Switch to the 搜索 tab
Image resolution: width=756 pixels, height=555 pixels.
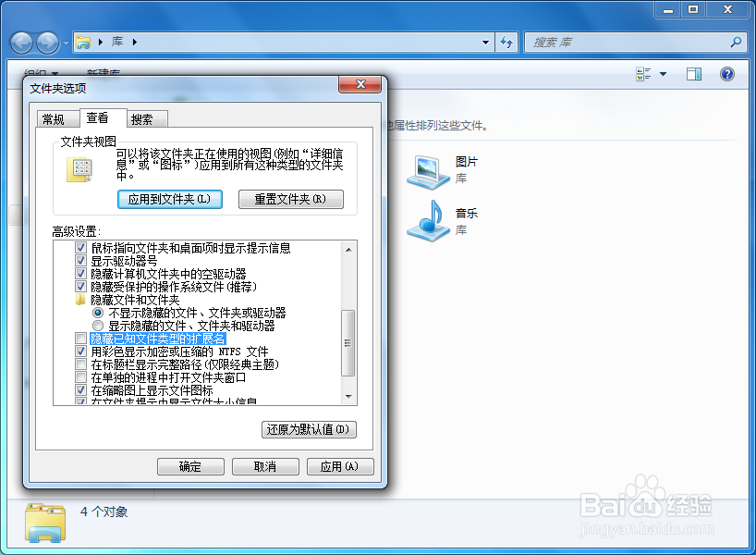pos(147,118)
